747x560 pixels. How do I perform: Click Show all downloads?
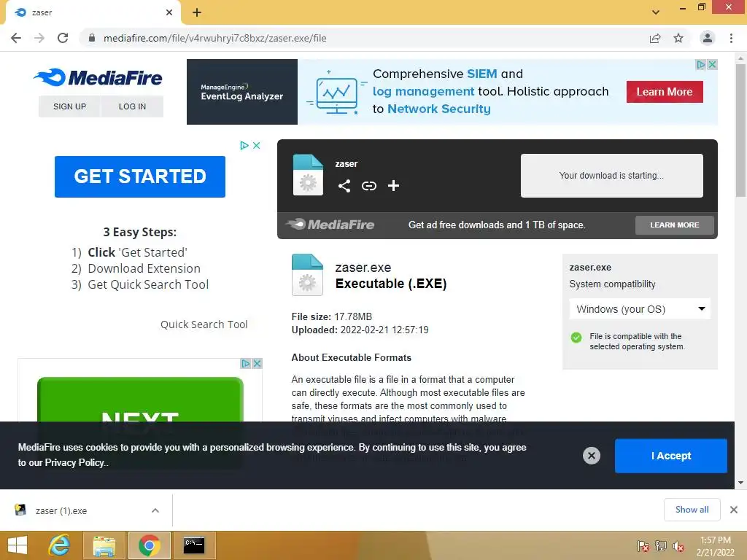(x=692, y=510)
